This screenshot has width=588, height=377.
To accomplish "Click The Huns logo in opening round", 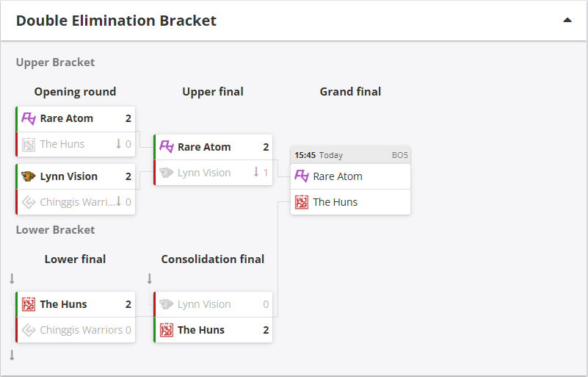I will [29, 144].
